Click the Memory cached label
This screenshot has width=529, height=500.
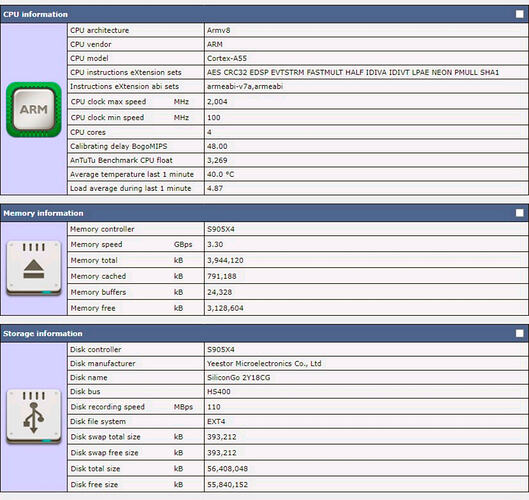tap(98, 276)
